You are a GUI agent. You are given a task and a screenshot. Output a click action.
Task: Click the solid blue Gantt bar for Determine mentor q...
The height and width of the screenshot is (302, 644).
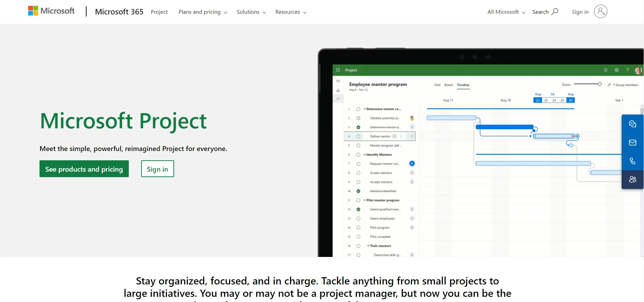click(x=505, y=127)
